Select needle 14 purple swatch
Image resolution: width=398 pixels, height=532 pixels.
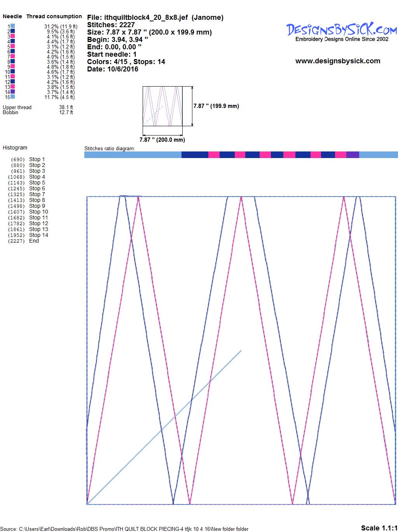13,92
